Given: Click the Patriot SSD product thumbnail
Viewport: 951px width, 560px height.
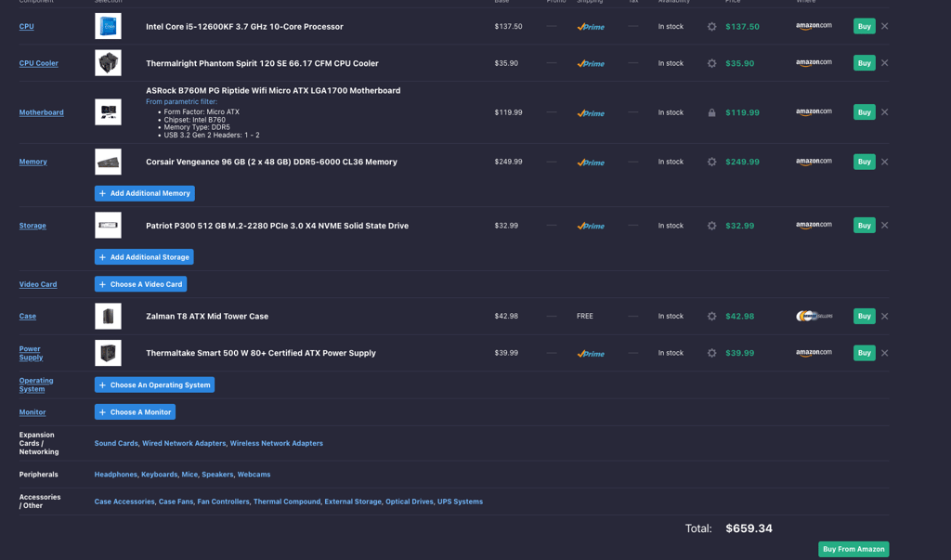Looking at the screenshot, I should 108,225.
